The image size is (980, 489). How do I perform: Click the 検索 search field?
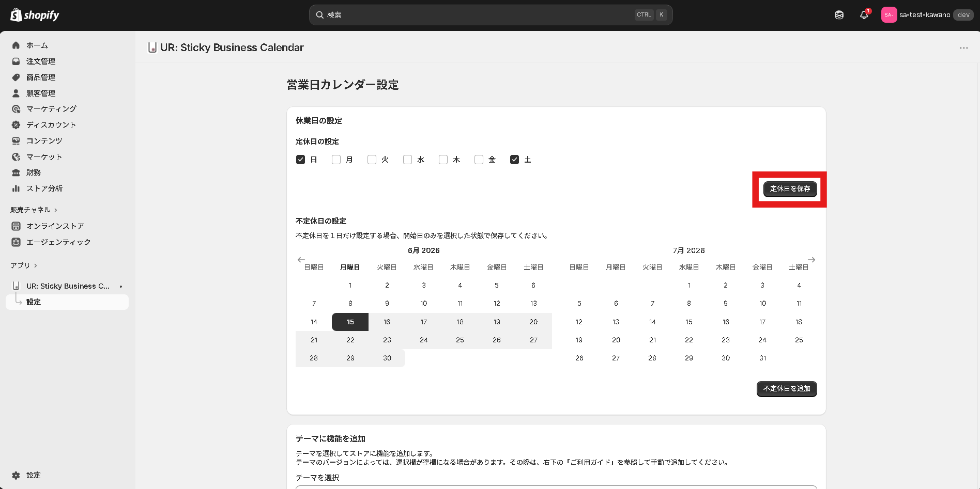[x=491, y=15]
